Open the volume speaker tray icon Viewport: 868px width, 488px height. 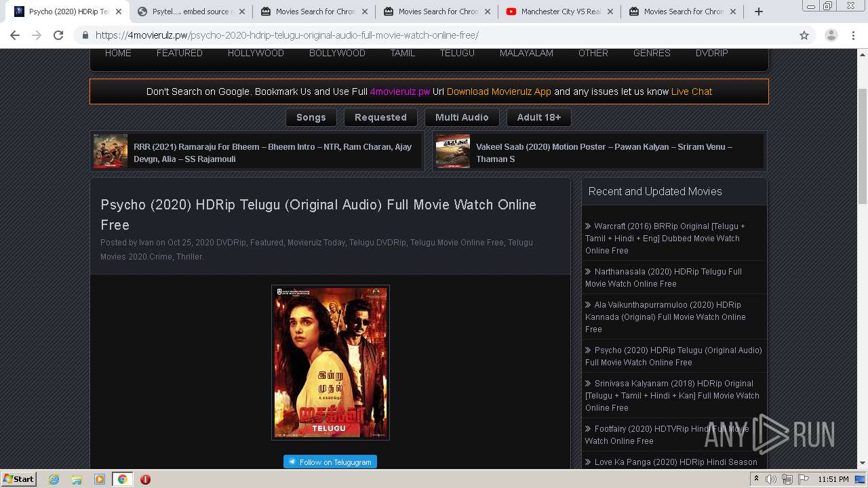coord(771,479)
